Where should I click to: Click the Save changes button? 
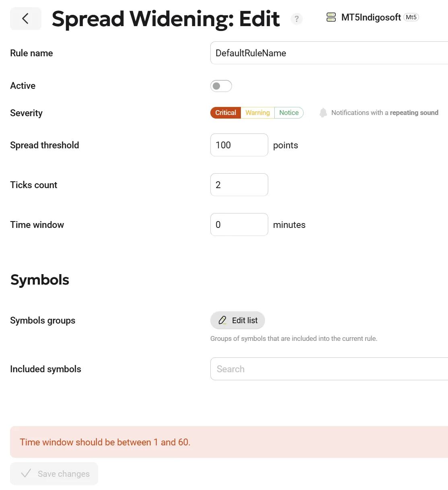pyautogui.click(x=54, y=474)
